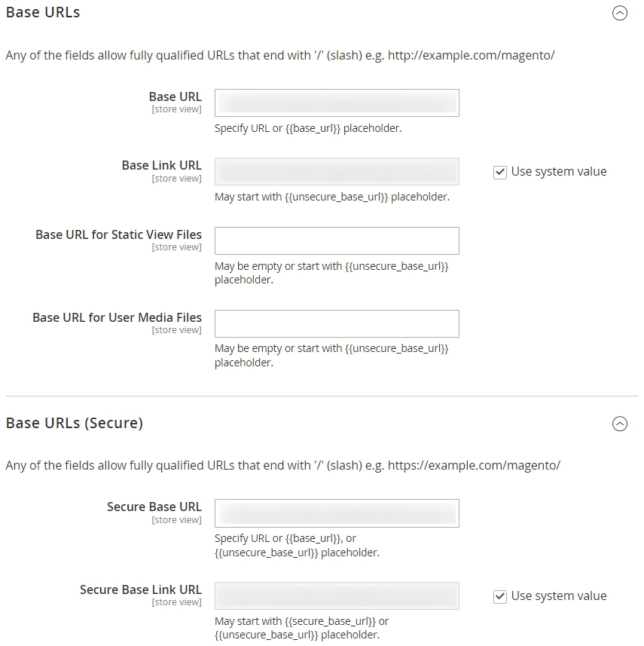Click the Secure Base Link URL field label
Screen dimensions: 644x646
pyautogui.click(x=140, y=589)
